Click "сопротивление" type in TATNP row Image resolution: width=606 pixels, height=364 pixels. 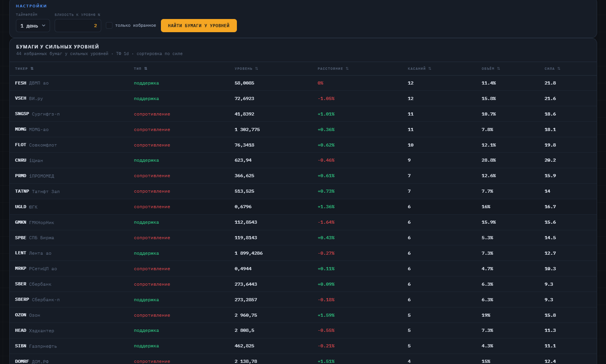click(x=152, y=191)
